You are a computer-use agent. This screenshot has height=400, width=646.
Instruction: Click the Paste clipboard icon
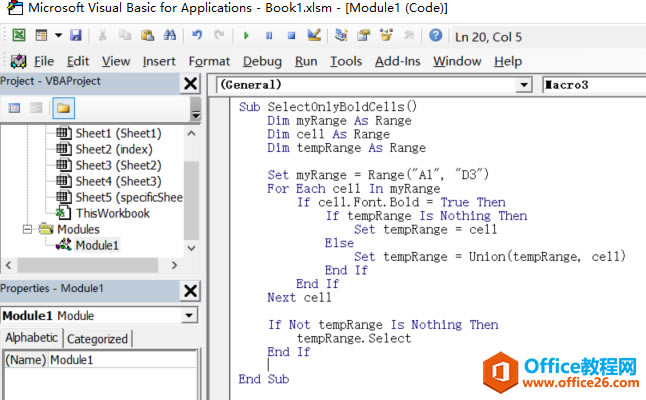point(147,35)
